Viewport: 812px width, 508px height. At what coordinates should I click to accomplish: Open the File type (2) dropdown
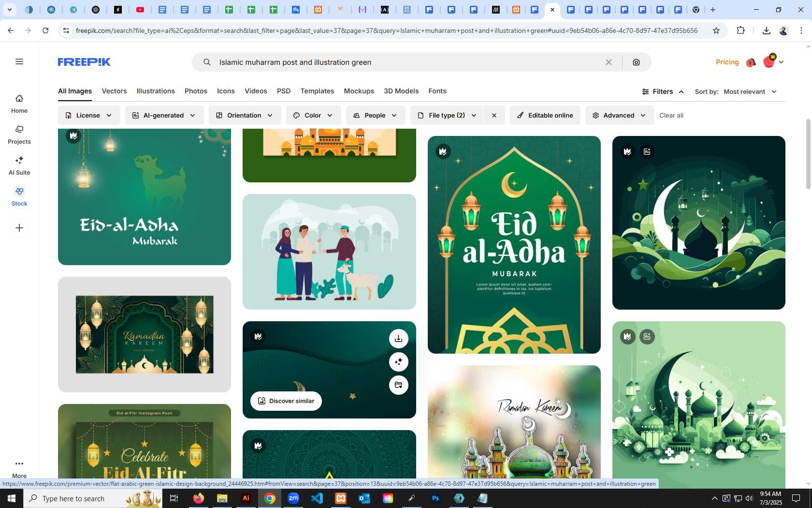pos(447,115)
